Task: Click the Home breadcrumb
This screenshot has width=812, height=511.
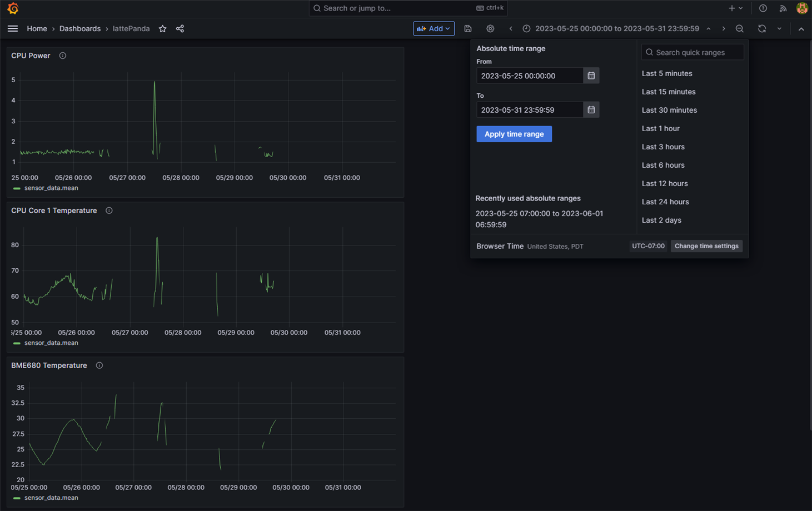Action: click(37, 29)
